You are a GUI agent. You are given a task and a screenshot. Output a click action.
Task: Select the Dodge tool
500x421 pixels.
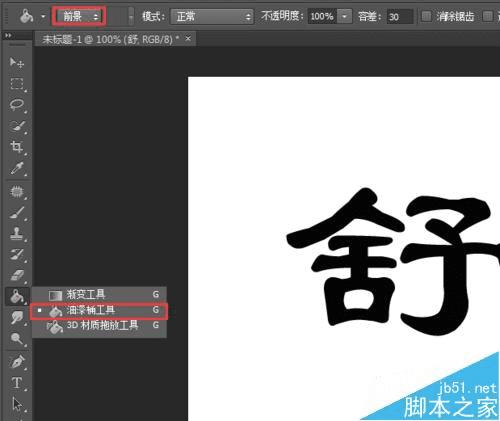17,338
